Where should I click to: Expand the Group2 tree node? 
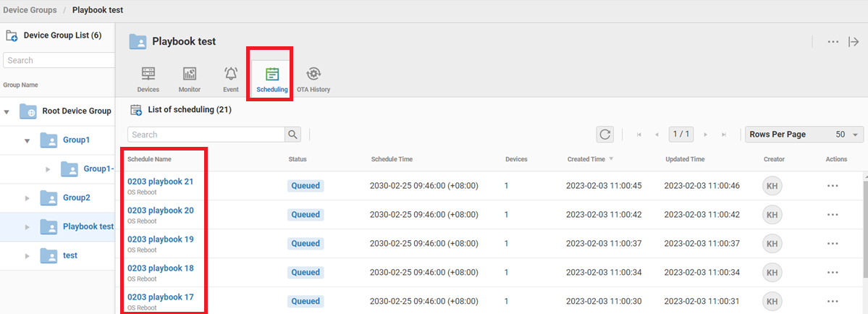pyautogui.click(x=28, y=198)
